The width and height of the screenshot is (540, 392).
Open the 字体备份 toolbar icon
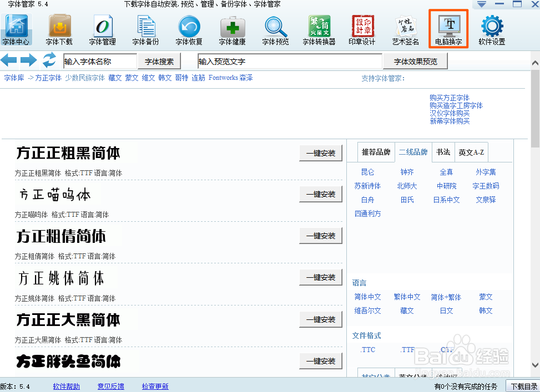[146, 30]
